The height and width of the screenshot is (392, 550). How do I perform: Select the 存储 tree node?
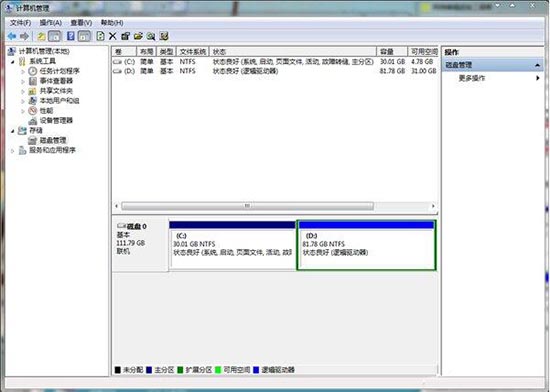click(x=36, y=130)
